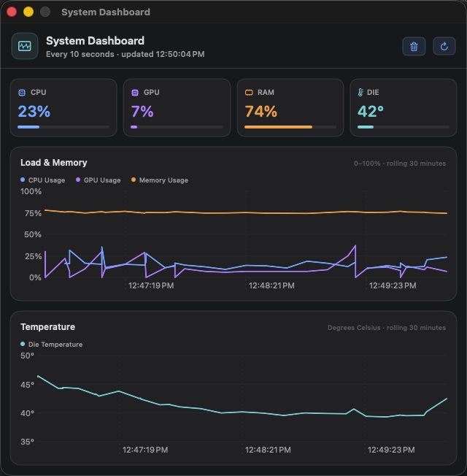
Task: Click the System Dashboard header title
Action: coord(95,41)
